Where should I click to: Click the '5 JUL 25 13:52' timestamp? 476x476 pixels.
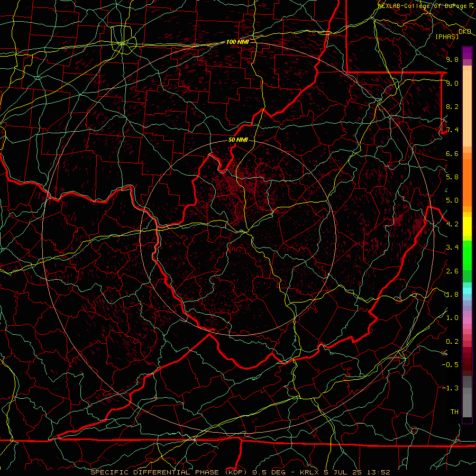pyautogui.click(x=358, y=472)
